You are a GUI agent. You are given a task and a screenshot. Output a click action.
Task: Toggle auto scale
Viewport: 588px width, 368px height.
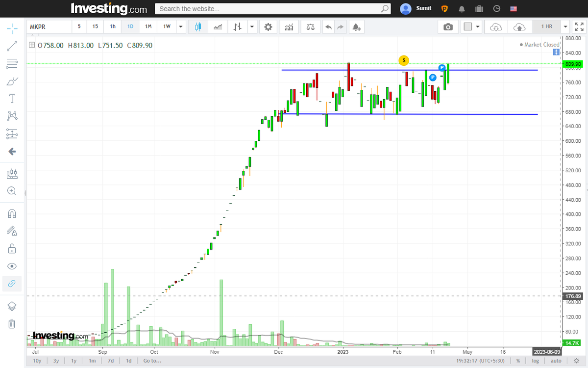(x=556, y=361)
